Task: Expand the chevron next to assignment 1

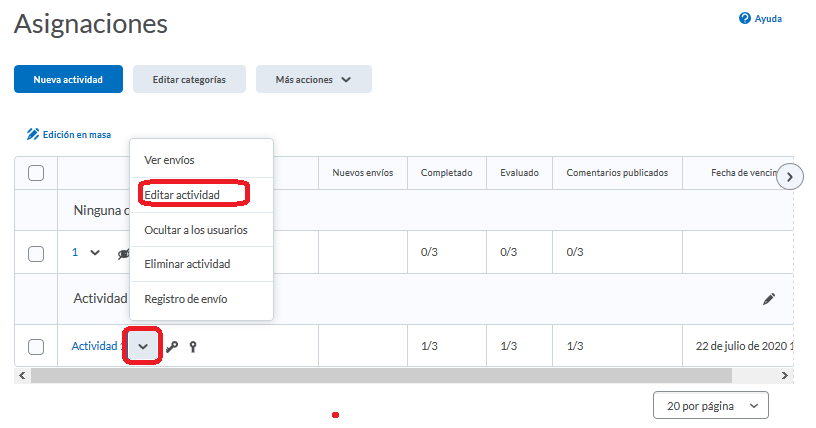Action: point(95,252)
